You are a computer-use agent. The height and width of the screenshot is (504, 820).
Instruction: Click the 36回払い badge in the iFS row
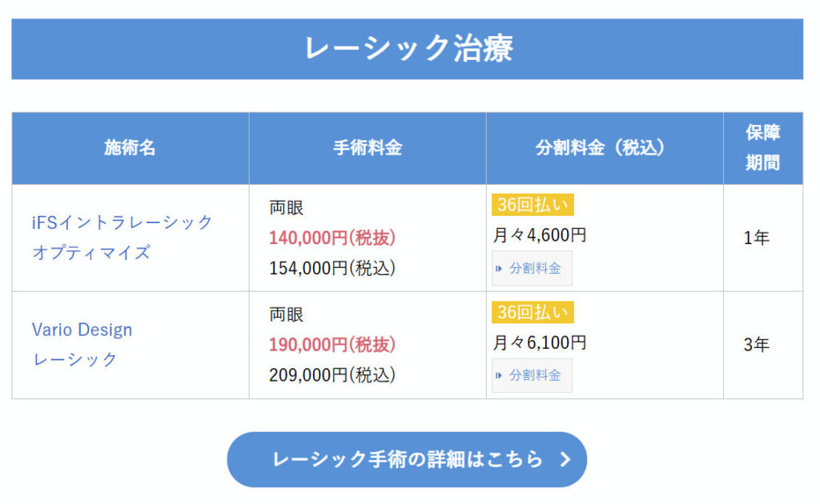533,205
